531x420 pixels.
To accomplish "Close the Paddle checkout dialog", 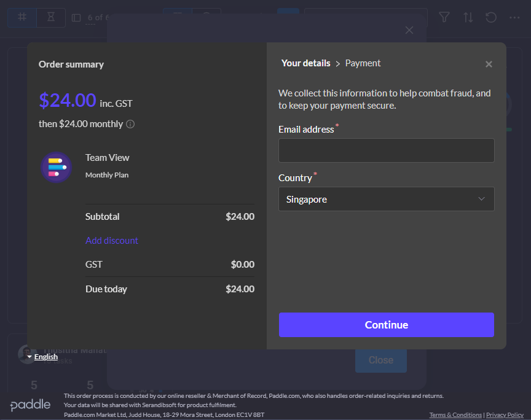I will [489, 64].
